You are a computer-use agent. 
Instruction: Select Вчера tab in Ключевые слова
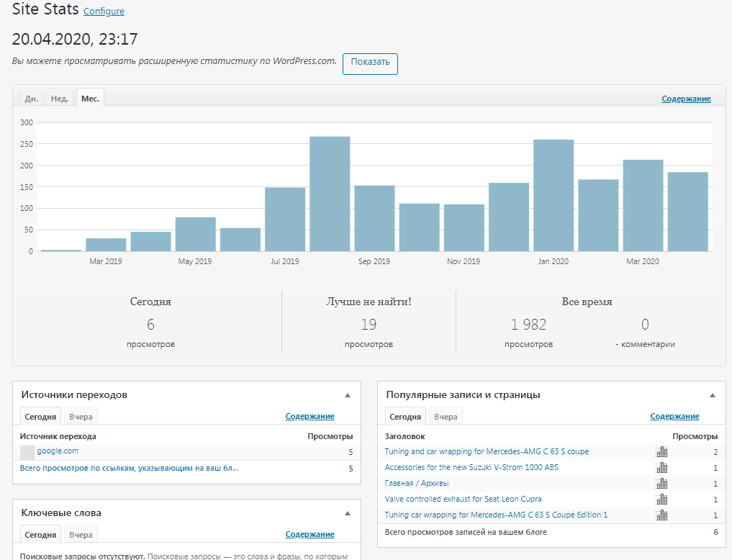(x=81, y=535)
